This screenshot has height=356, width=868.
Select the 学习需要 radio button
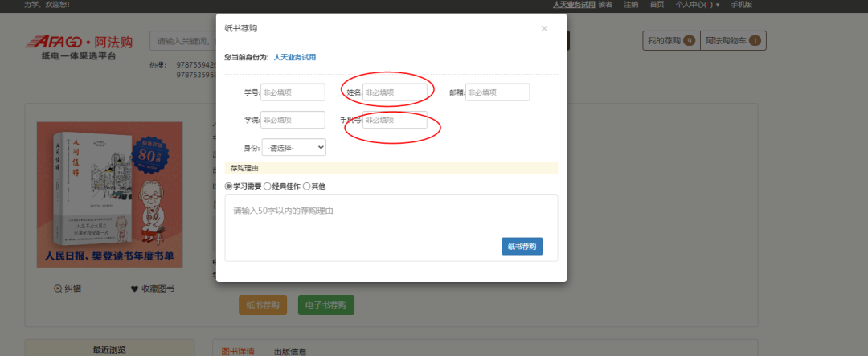229,186
